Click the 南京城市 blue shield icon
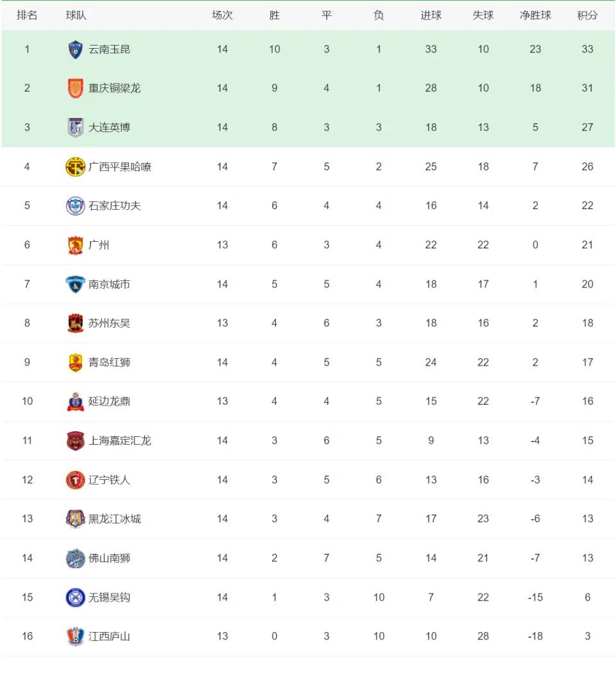This screenshot has width=616, height=675. pos(75,284)
